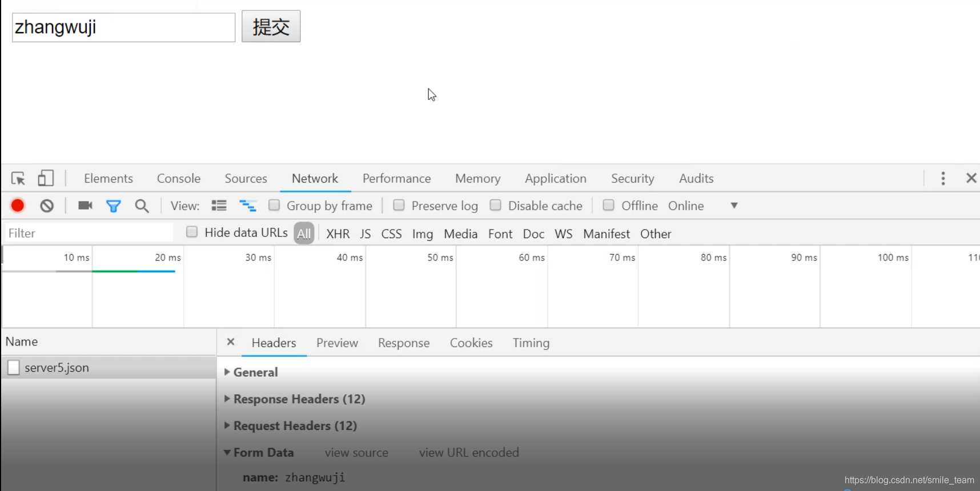The height and width of the screenshot is (491, 980).
Task: Select the Network tab
Action: point(315,179)
